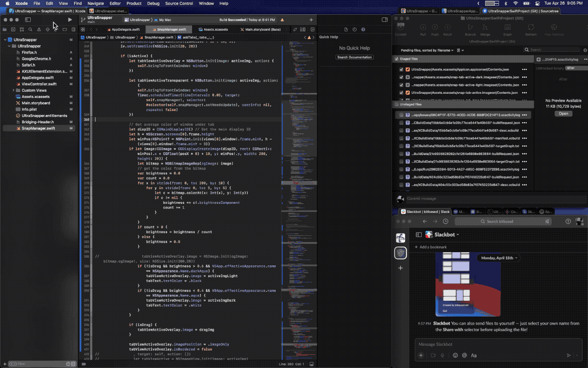Open the Issue navigator warning icon
588x368 pixels.
(x=39, y=29)
